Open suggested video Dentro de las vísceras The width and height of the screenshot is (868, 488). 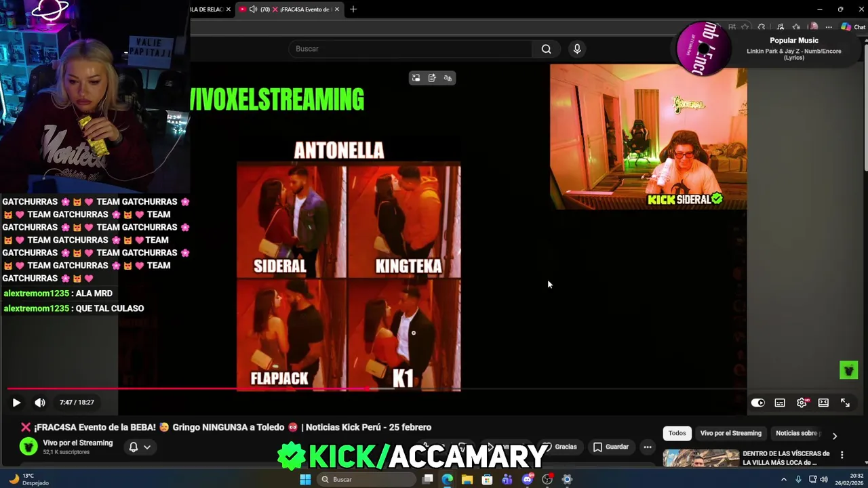click(786, 457)
